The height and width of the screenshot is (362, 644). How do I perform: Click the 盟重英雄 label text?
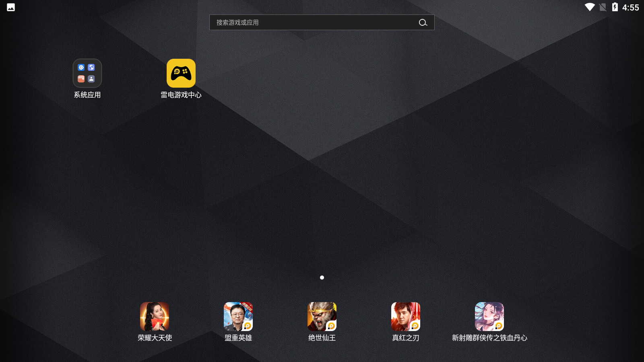238,338
